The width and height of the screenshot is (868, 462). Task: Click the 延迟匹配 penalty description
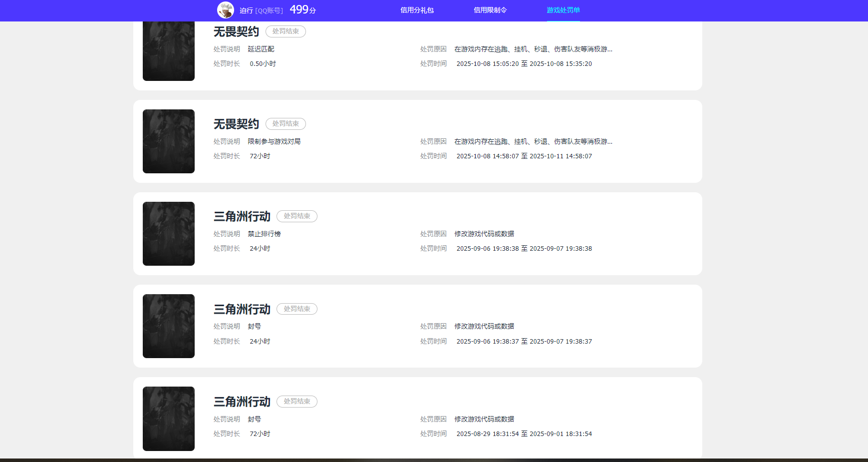(x=261, y=49)
